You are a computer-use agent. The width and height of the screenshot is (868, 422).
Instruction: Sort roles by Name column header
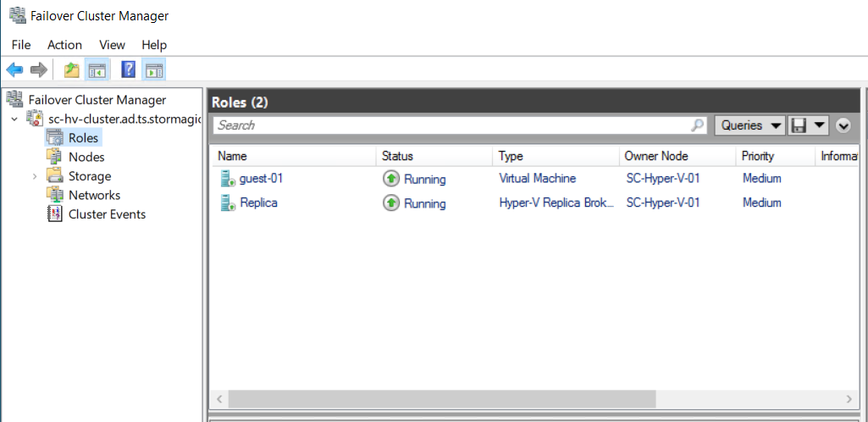click(293, 156)
